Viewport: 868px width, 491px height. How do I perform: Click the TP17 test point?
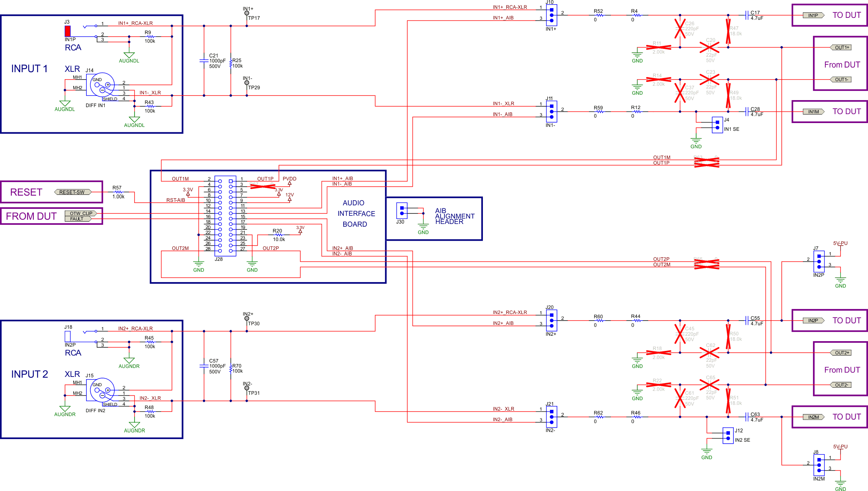tap(247, 13)
